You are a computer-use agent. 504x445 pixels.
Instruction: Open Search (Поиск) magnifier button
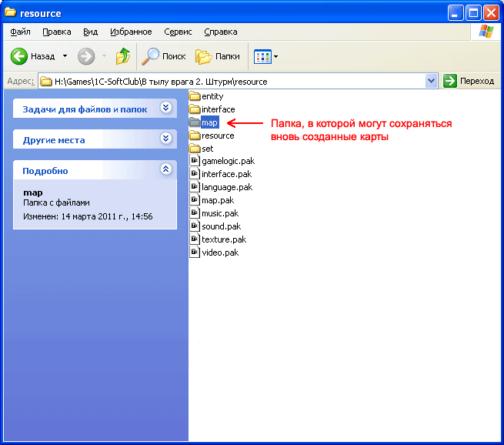(x=164, y=56)
